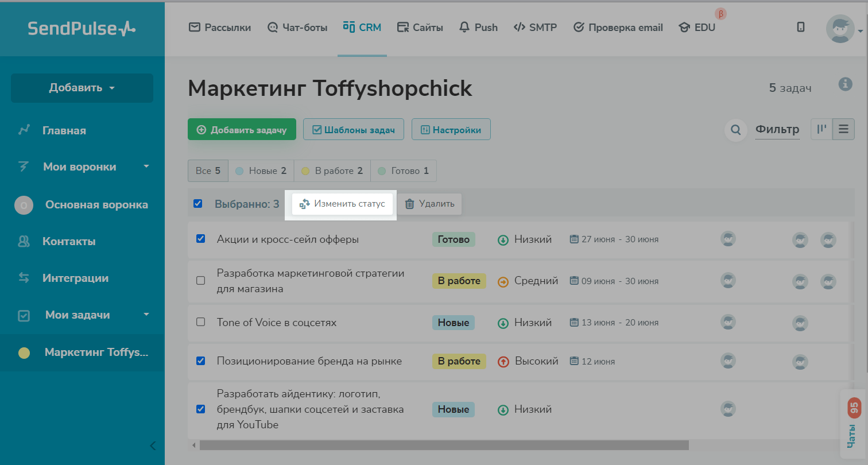Open task Tone of Voice в соцсетях
This screenshot has height=465, width=868.
coord(277,323)
